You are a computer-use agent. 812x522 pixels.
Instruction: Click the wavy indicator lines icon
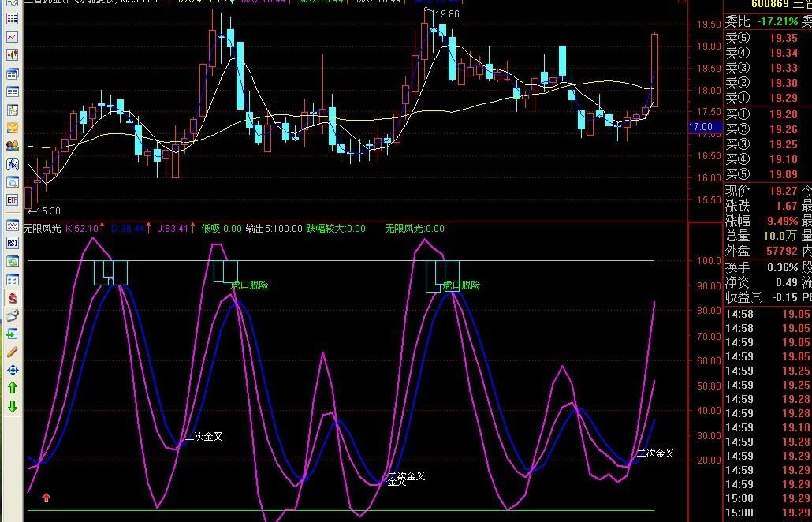click(12, 226)
